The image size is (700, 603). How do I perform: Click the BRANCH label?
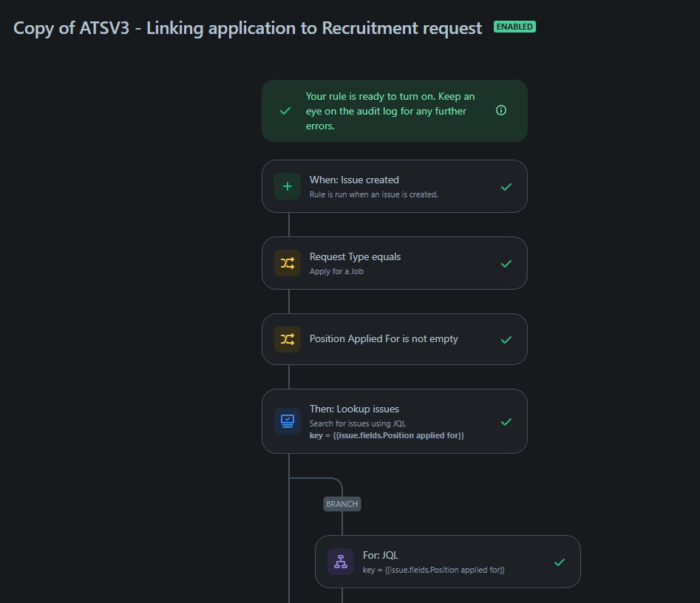pos(342,504)
